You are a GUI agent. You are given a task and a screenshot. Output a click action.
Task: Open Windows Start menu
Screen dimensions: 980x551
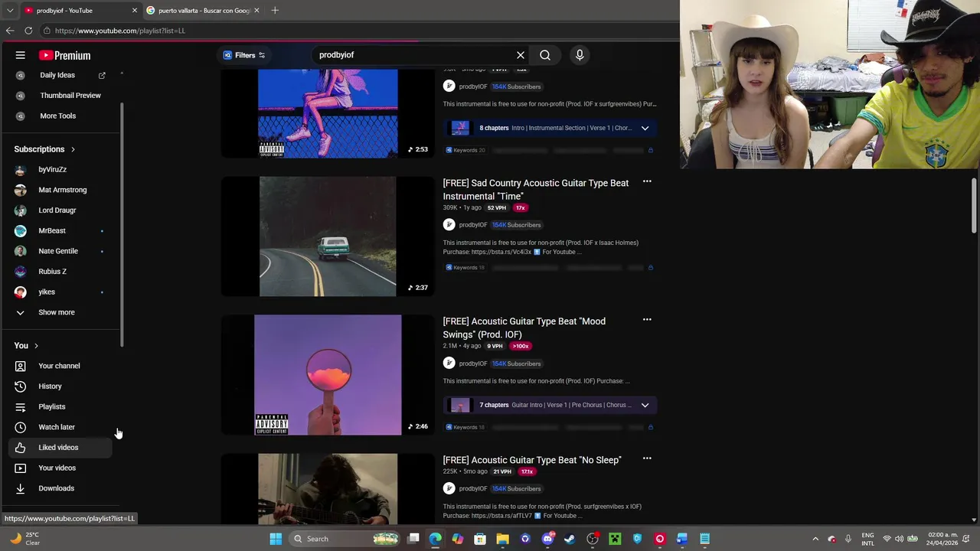tap(276, 539)
